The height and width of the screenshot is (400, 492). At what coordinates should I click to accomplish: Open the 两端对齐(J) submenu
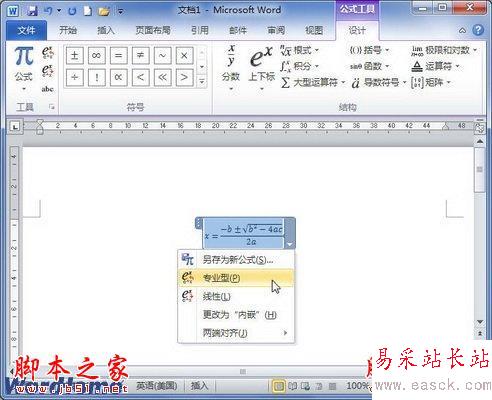click(x=236, y=333)
